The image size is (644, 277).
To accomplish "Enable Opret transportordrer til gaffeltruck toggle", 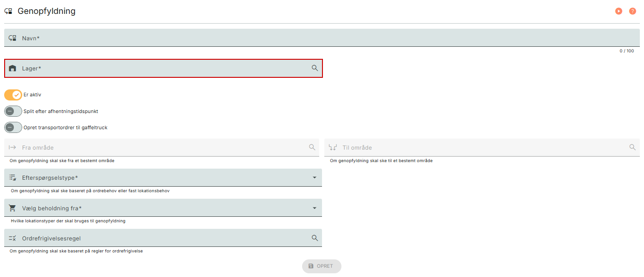I will pyautogui.click(x=13, y=127).
